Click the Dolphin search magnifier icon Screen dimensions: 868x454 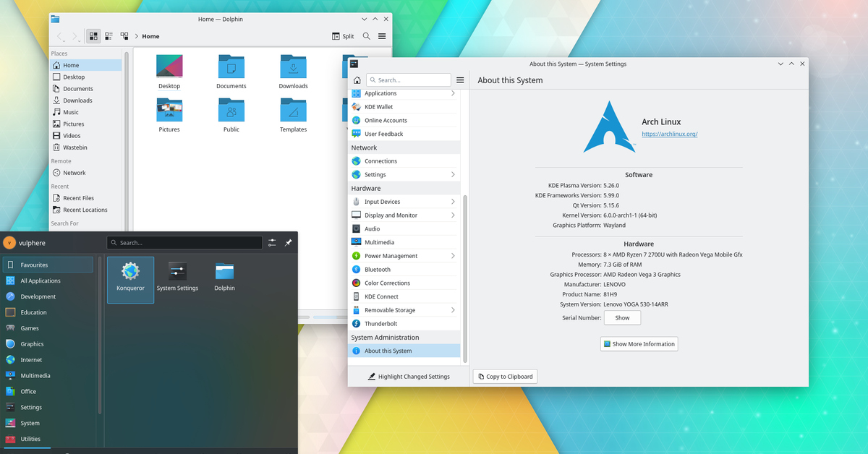click(x=367, y=36)
